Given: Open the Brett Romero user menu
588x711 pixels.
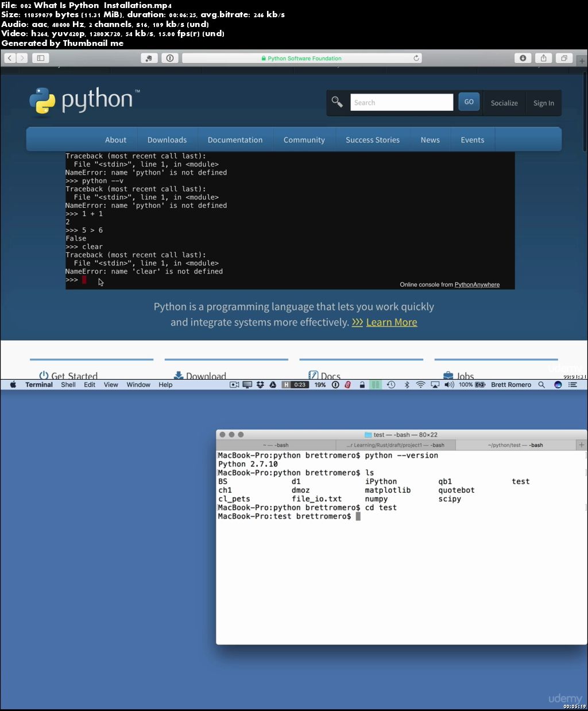Looking at the screenshot, I should coord(511,385).
